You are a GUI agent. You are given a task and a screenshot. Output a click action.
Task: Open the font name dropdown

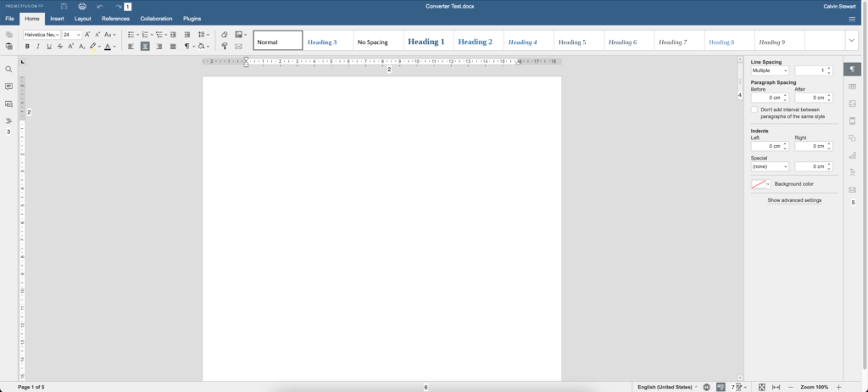[x=41, y=35]
